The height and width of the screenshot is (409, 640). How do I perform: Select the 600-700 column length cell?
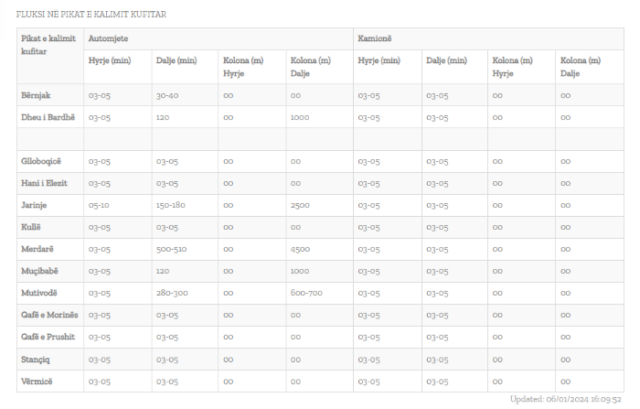click(x=307, y=293)
